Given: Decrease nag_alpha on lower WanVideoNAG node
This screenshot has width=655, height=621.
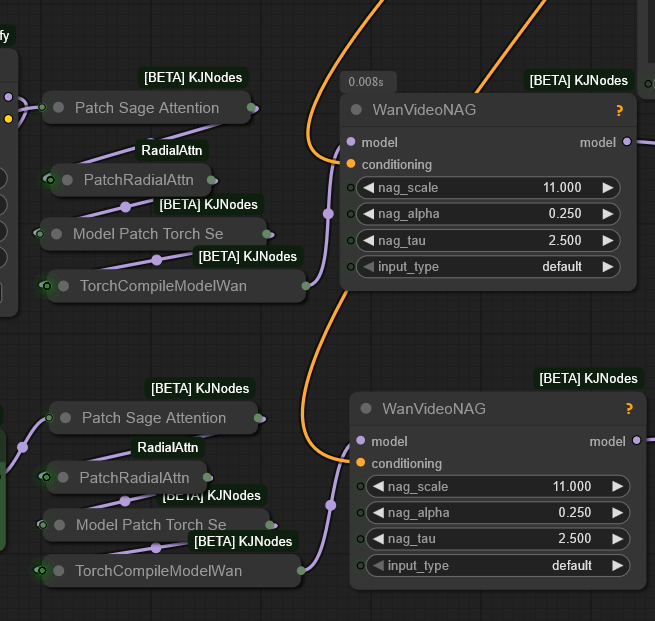Looking at the screenshot, I should tap(378, 513).
